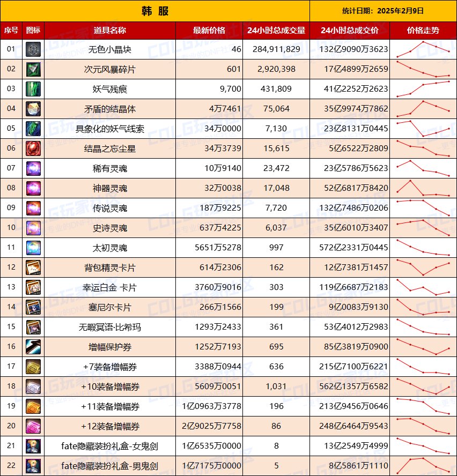Select the fate隐藏装扮礼盒-女鬼剑 name

(x=110, y=446)
